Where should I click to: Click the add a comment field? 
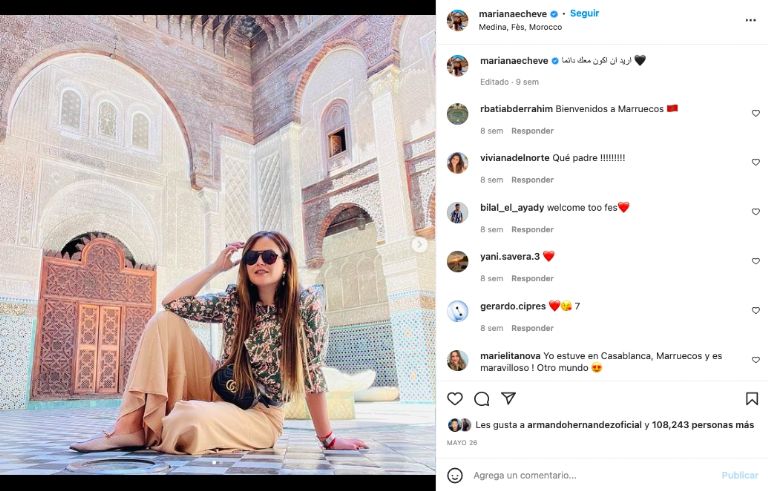point(590,475)
